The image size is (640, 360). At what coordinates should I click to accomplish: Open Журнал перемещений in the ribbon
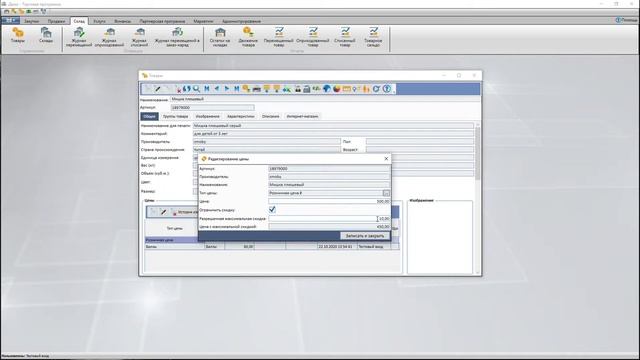point(79,37)
